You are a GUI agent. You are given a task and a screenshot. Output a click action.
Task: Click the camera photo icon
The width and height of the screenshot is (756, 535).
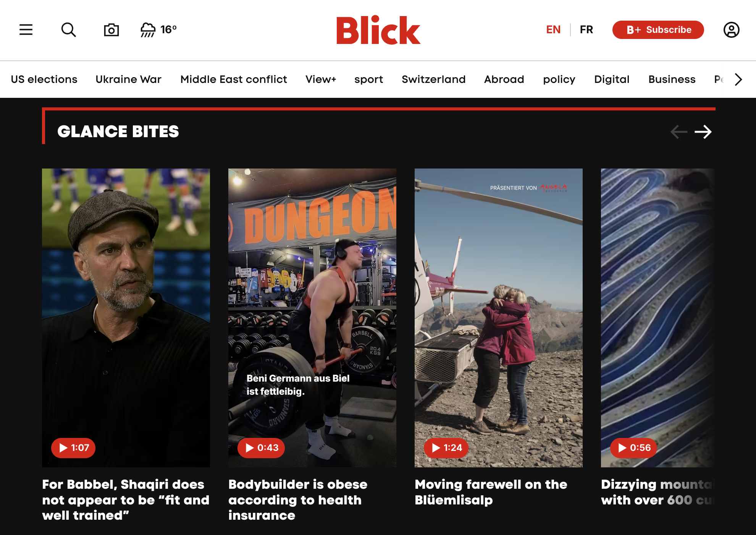pos(111,30)
